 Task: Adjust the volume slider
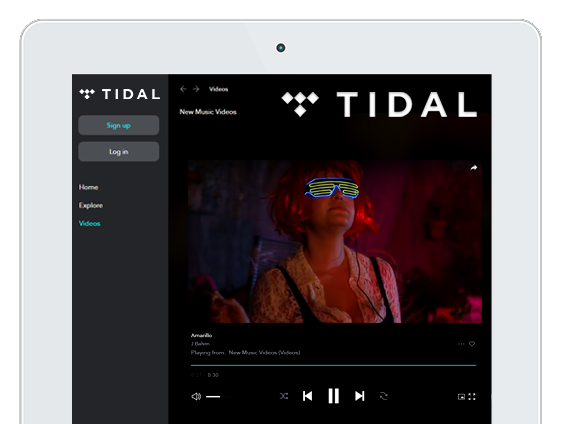219,396
